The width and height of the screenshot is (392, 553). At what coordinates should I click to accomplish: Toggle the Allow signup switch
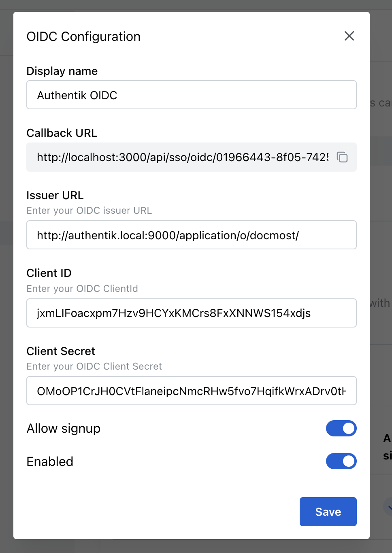[x=341, y=428]
